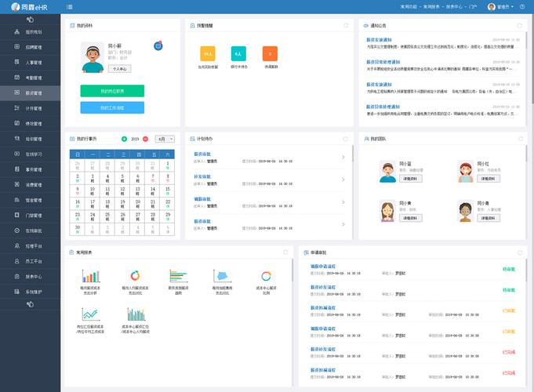Open the 6月 month dropdown
Image resolution: width=534 pixels, height=392 pixels.
(x=165, y=139)
